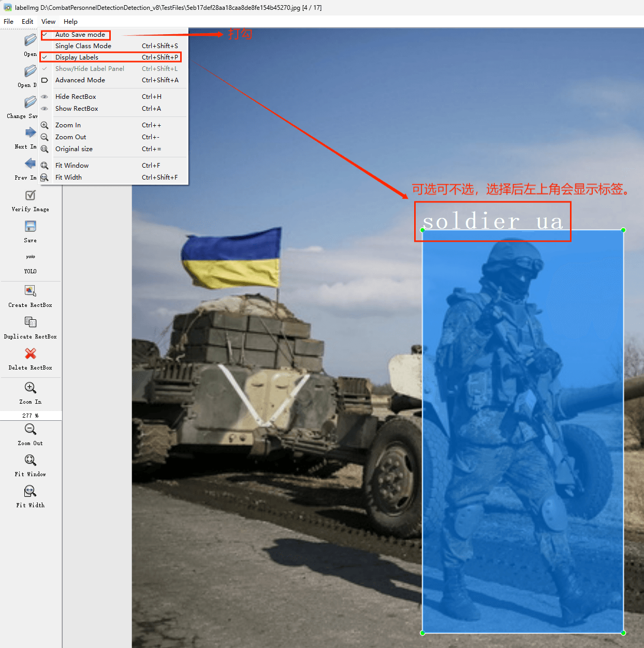The width and height of the screenshot is (644, 648).
Task: Choose Hide RectBox from View menu
Action: (x=76, y=97)
